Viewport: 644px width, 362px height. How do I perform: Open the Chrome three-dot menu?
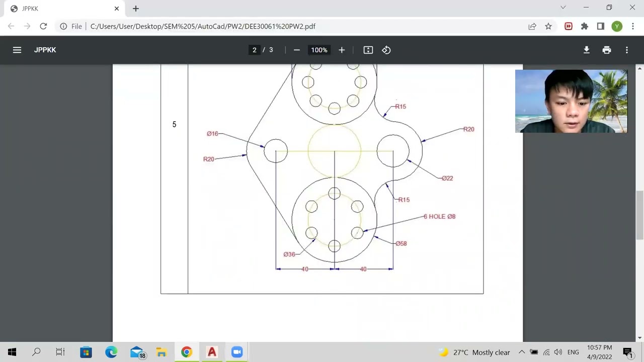click(633, 26)
